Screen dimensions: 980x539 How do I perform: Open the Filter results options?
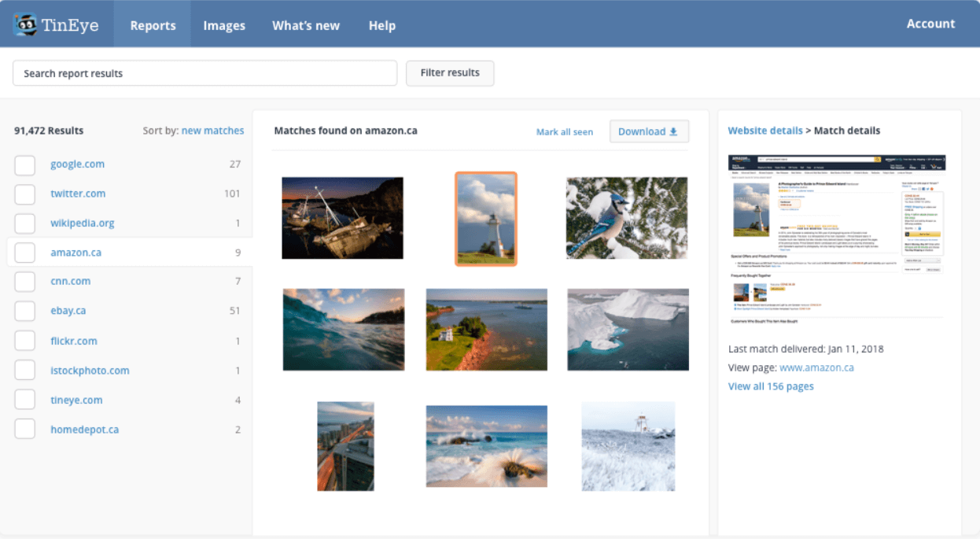tap(450, 73)
